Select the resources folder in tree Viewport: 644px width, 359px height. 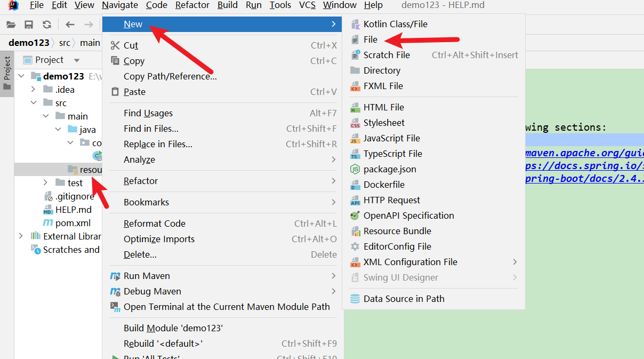pos(91,170)
